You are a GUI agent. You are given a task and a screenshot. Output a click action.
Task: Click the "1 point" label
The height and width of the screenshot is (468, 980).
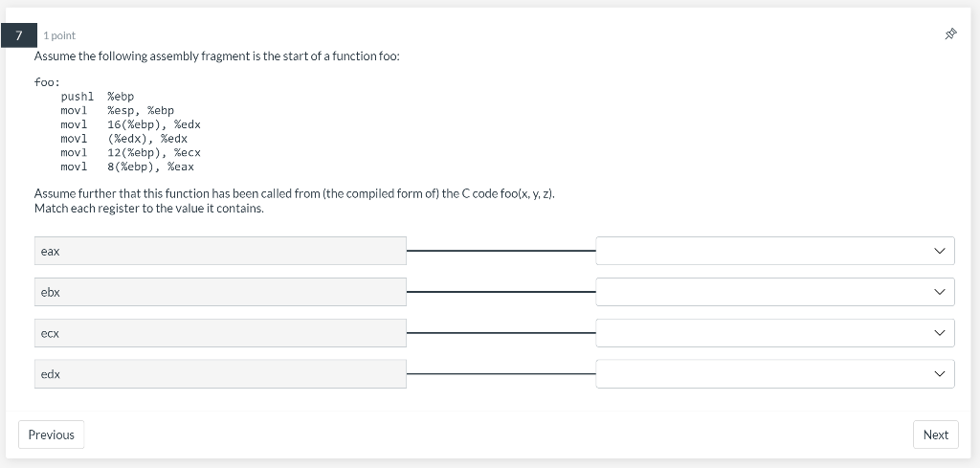59,35
